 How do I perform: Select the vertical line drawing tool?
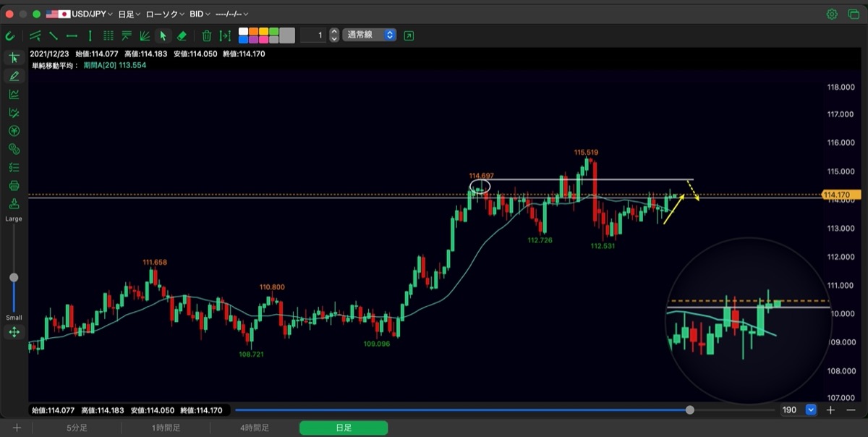point(90,35)
